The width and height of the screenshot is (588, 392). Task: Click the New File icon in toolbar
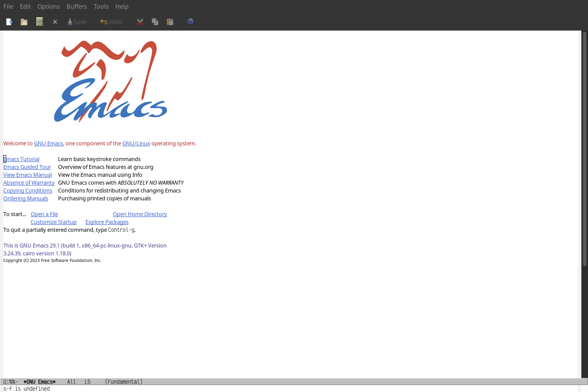pos(9,21)
